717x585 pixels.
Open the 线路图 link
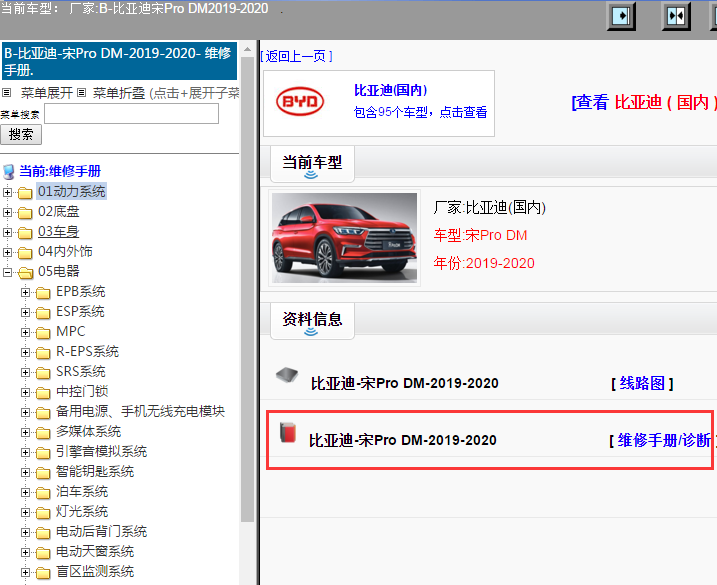[x=642, y=383]
